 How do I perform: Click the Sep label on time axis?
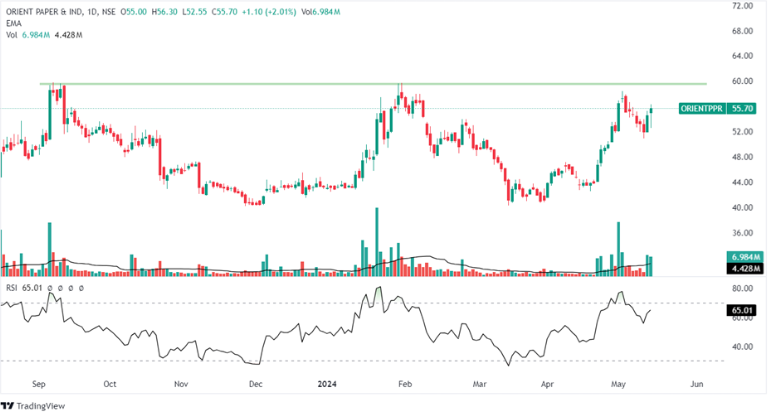click(x=39, y=383)
